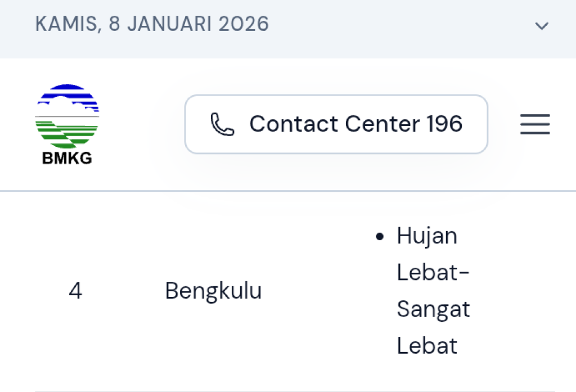The image size is (576, 392).
Task: Expand the date selector chevron
Action: coord(541,25)
